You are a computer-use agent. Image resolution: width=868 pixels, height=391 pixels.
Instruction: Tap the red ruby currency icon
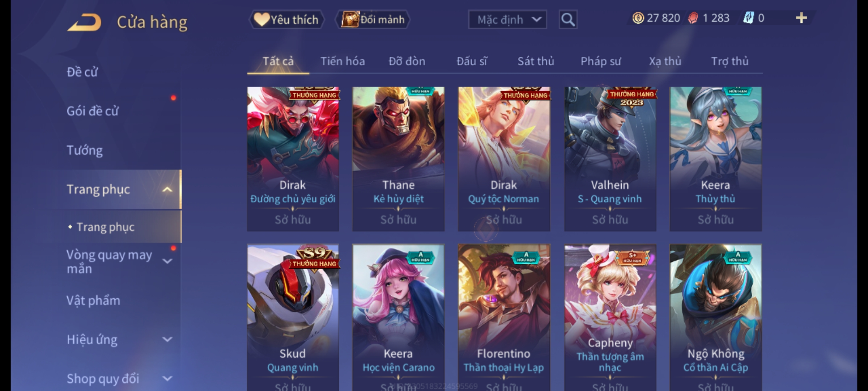pyautogui.click(x=693, y=18)
